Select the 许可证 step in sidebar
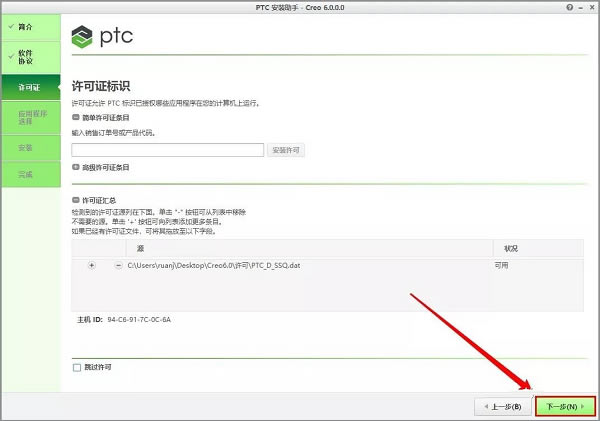This screenshot has height=421, width=600. coord(31,87)
